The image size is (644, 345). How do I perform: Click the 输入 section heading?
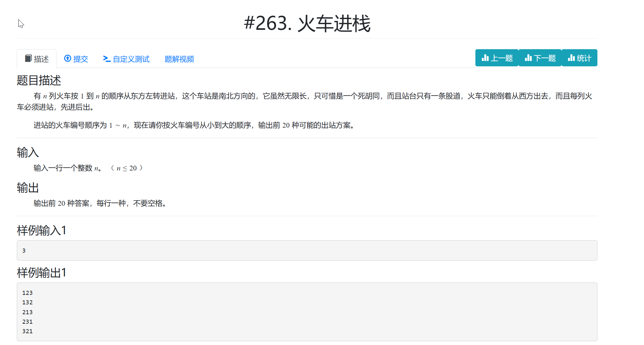click(28, 152)
